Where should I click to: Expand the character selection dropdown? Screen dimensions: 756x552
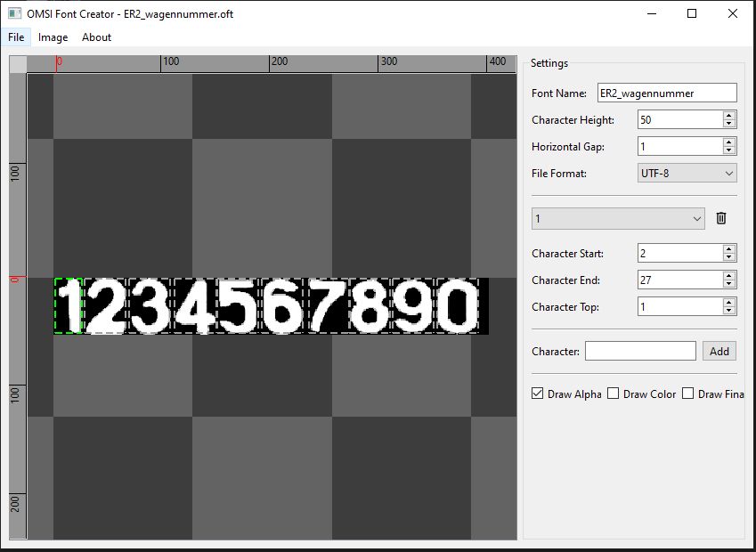coord(618,218)
